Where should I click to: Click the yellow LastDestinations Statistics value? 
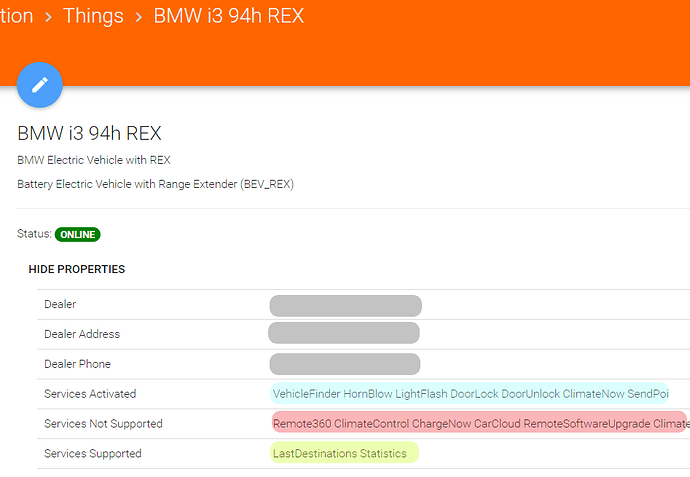click(344, 453)
